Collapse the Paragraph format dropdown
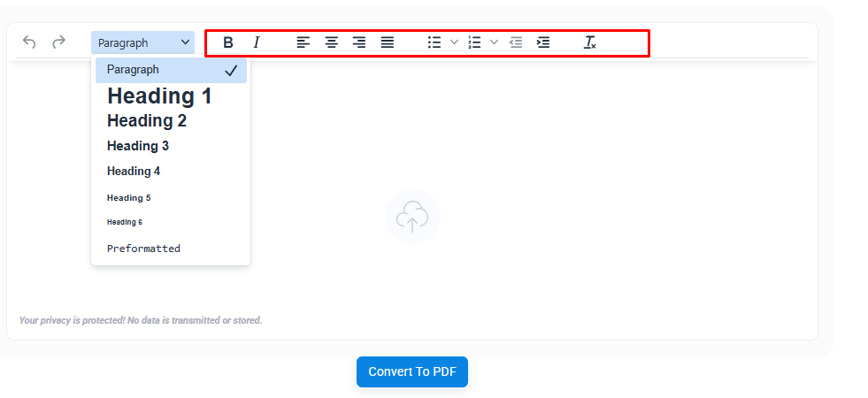Screen dimensions: 868x398 (142, 42)
